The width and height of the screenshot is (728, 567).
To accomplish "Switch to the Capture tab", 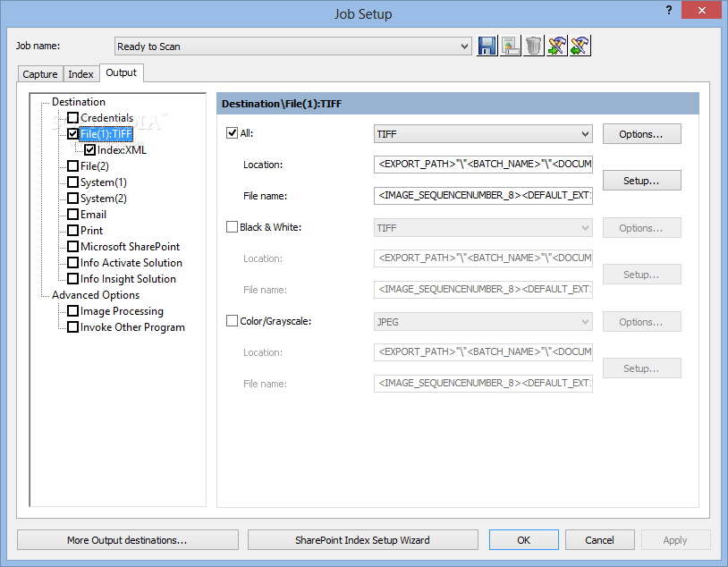I will pyautogui.click(x=40, y=74).
